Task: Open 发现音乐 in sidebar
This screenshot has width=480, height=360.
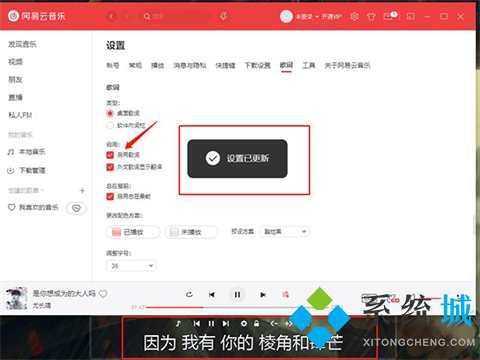Action: pyautogui.click(x=22, y=44)
